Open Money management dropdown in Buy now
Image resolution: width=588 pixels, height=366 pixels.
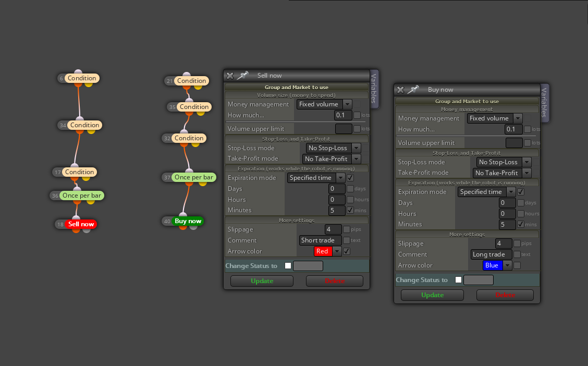pyautogui.click(x=495, y=118)
